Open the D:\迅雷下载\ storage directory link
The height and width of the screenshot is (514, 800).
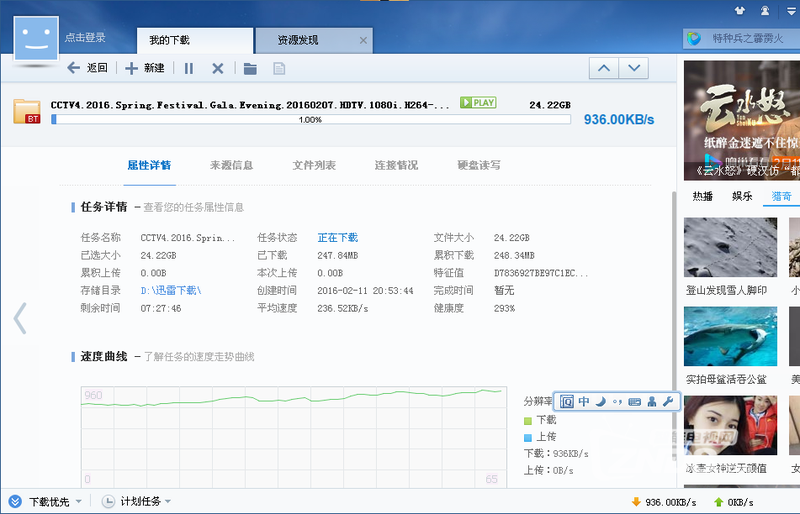pyautogui.click(x=171, y=290)
